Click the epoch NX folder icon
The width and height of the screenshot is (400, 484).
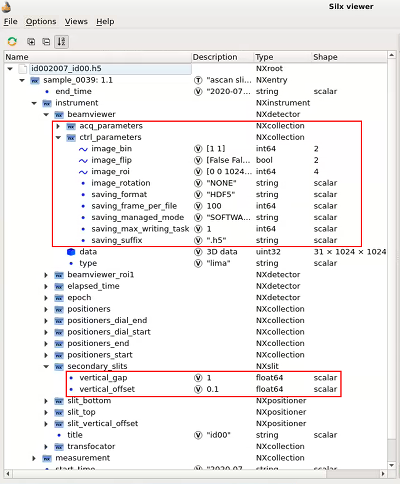tap(59, 298)
